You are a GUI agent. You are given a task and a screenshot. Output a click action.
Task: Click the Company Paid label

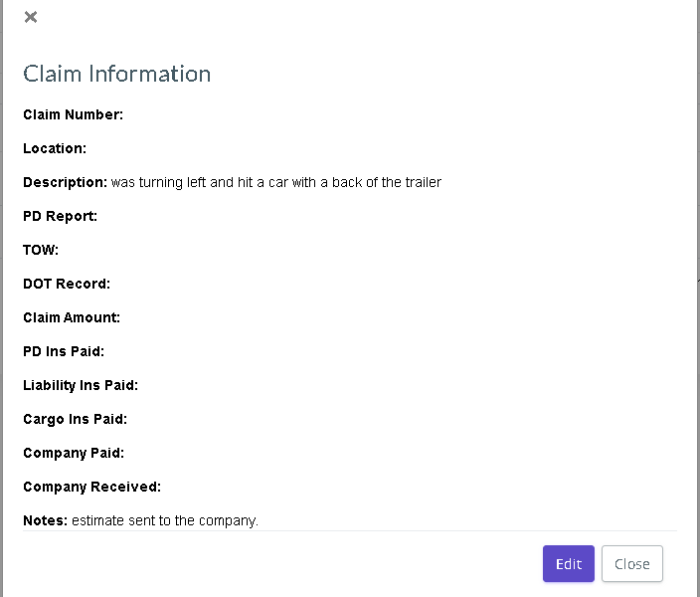pos(74,453)
